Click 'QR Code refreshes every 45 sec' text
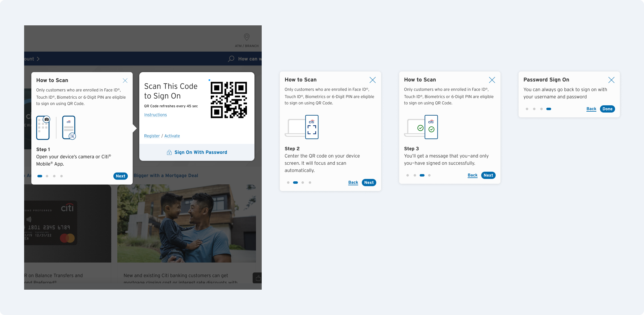The image size is (644, 315). pos(171,106)
